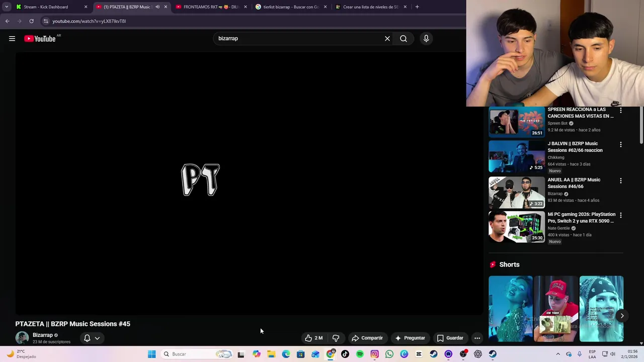Go to YouTube home via logo
Screen dimensions: 644x362
(x=40, y=39)
